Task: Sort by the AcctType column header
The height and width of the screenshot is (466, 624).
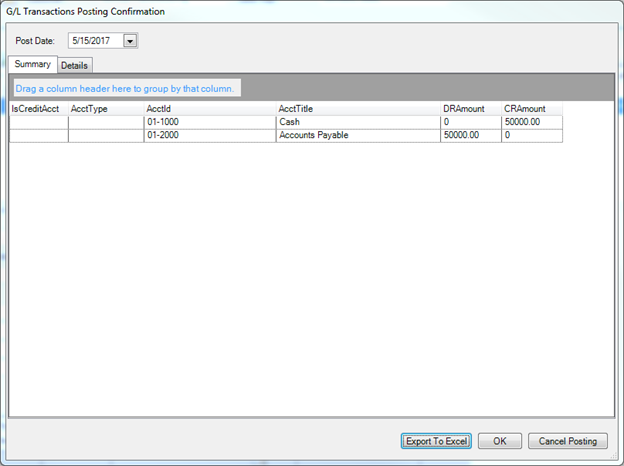Action: click(106, 109)
